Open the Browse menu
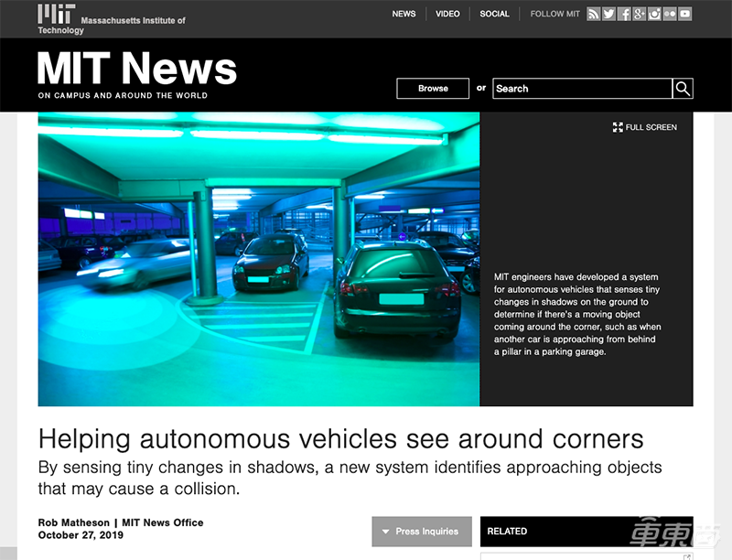 (x=433, y=89)
